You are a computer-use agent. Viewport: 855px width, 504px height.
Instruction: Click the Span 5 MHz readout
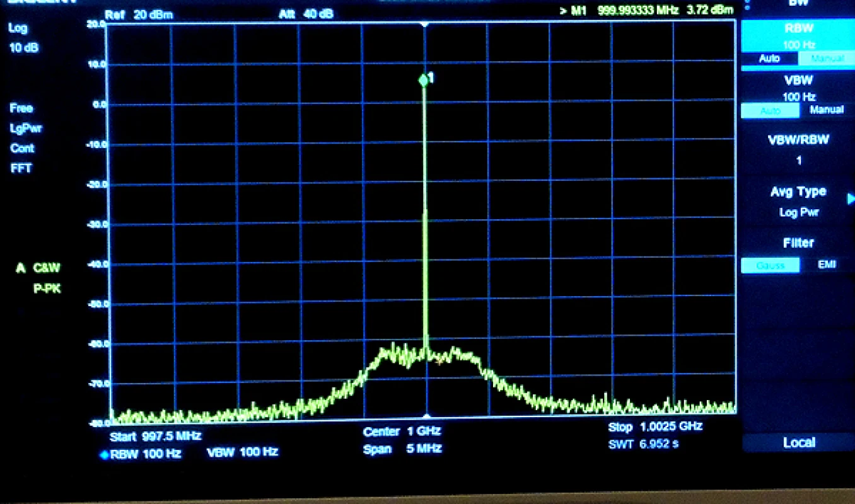(402, 449)
